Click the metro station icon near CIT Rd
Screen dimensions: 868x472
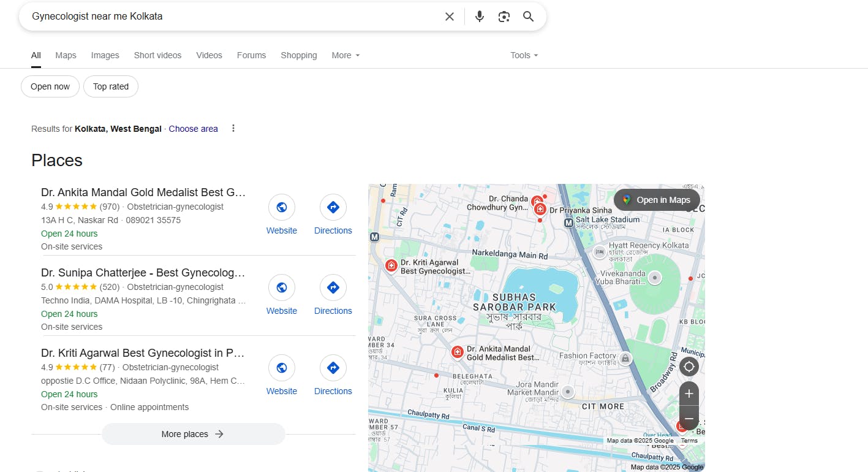374,237
